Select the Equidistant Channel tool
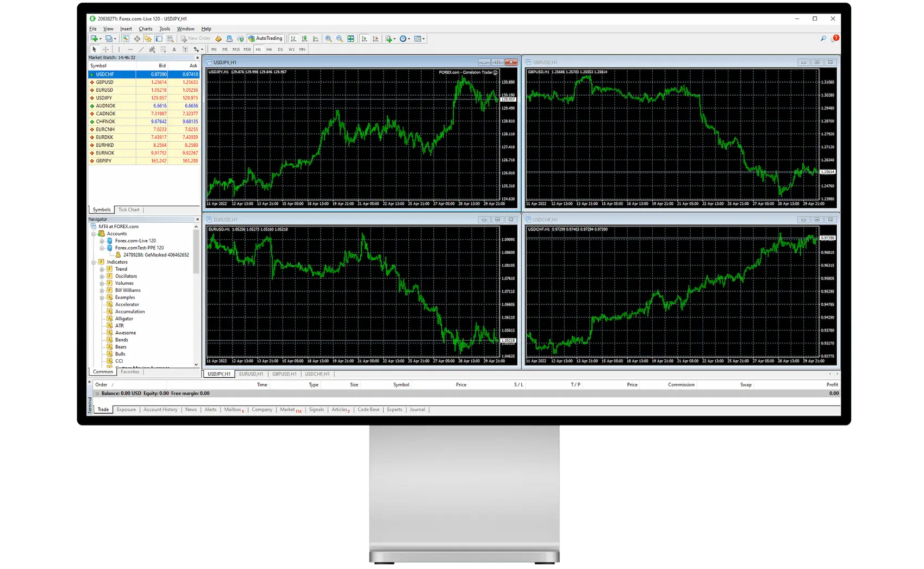924x569 pixels. tap(152, 49)
